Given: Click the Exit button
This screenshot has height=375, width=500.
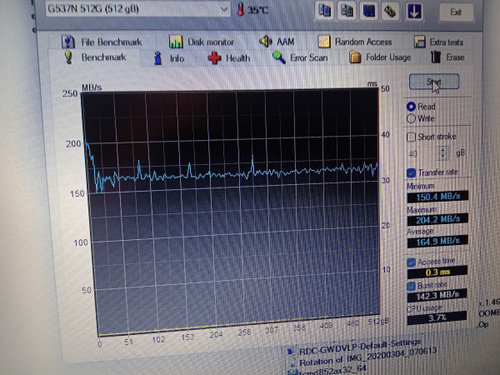Looking at the screenshot, I should tap(456, 12).
